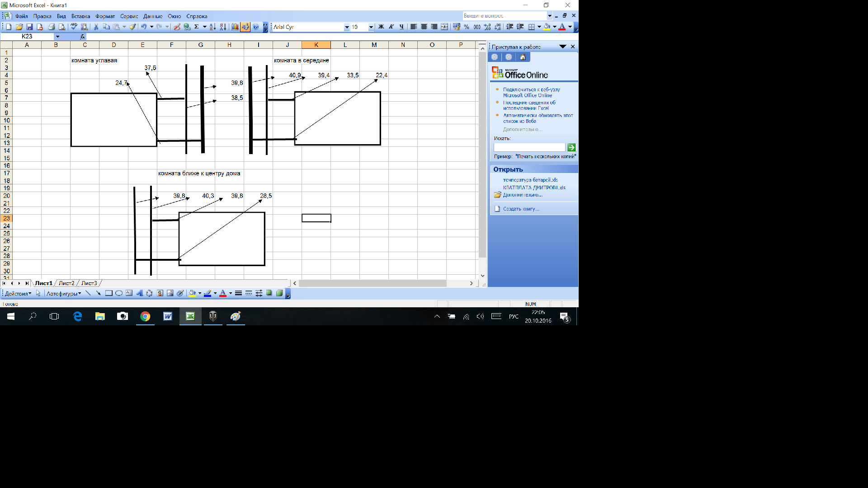Open the Формат menu
Image resolution: width=868 pixels, height=488 pixels.
click(105, 16)
